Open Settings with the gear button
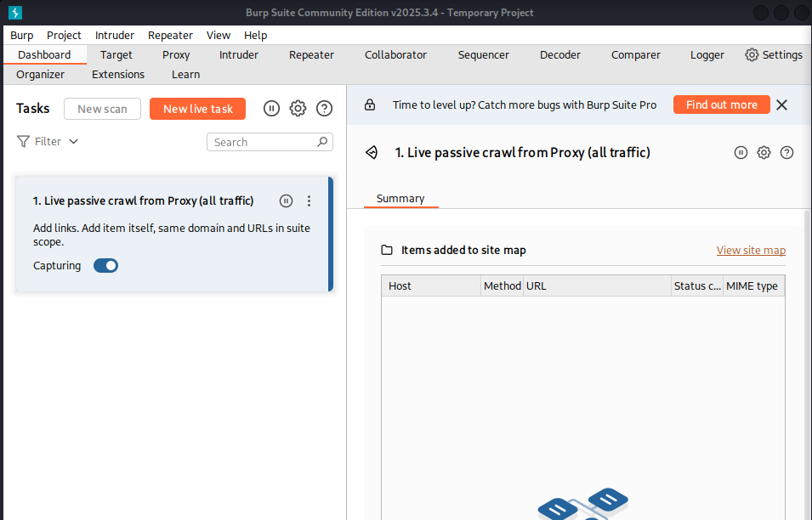The height and width of the screenshot is (520, 812). [774, 55]
